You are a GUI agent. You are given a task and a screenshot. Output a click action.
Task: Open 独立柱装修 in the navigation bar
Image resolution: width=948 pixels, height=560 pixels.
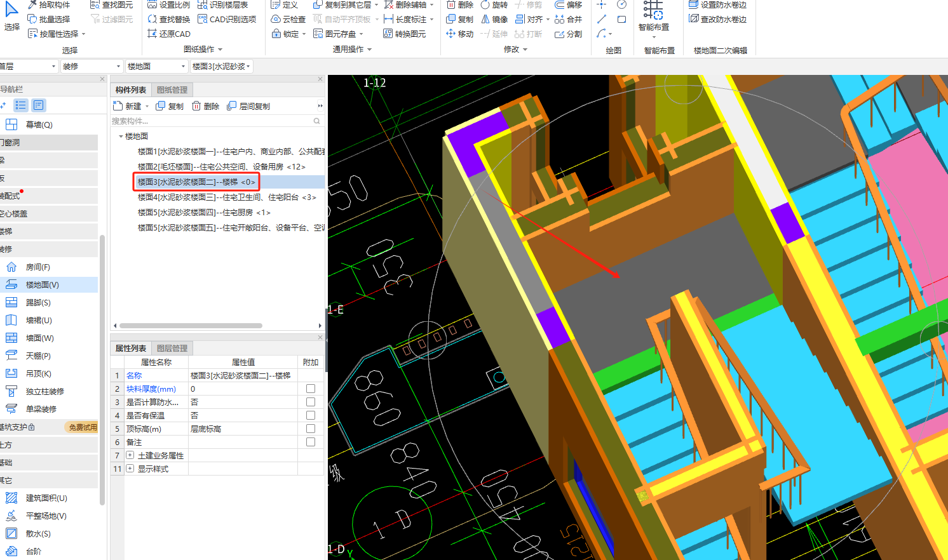coord(44,392)
